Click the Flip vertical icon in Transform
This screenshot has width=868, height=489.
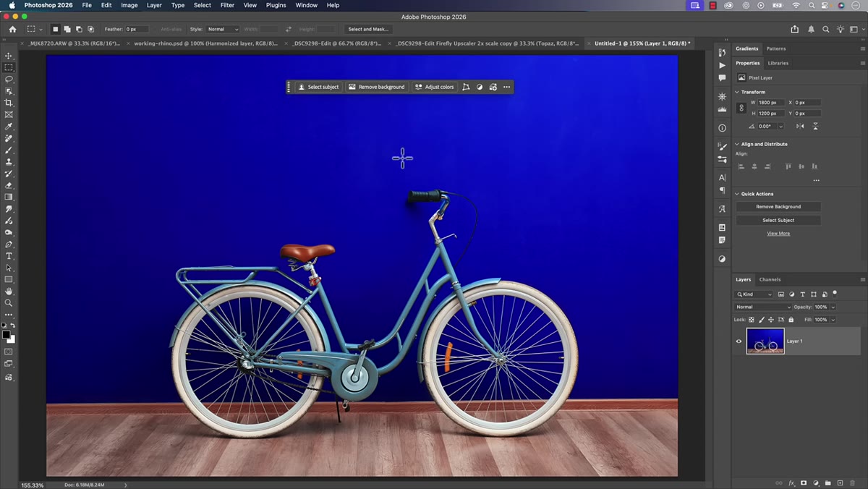[815, 126]
